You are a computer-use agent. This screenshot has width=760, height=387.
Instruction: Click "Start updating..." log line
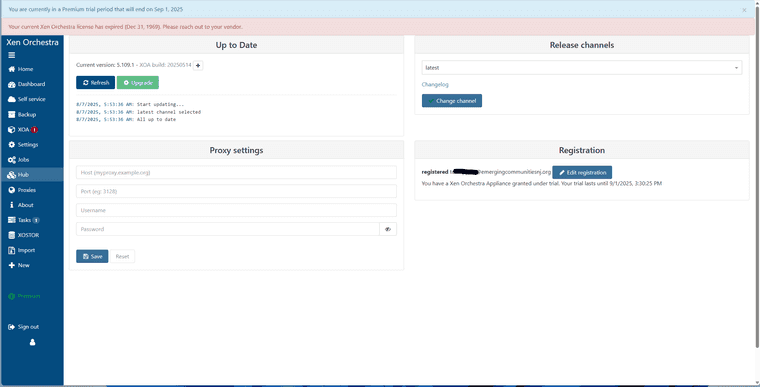pos(160,104)
